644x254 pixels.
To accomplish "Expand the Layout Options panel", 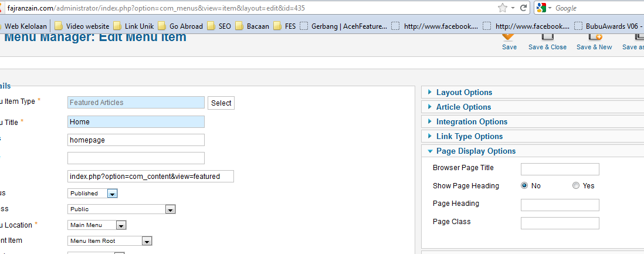I will click(x=464, y=92).
